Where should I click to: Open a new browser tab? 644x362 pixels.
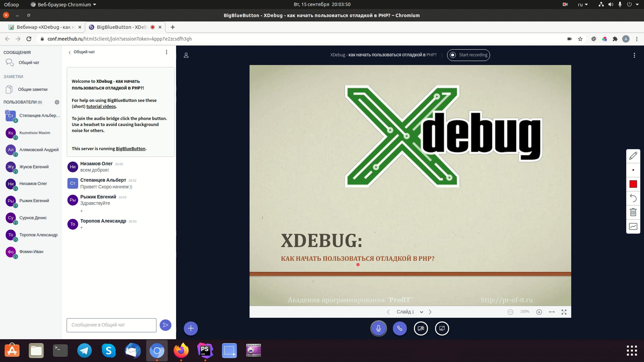[173, 27]
